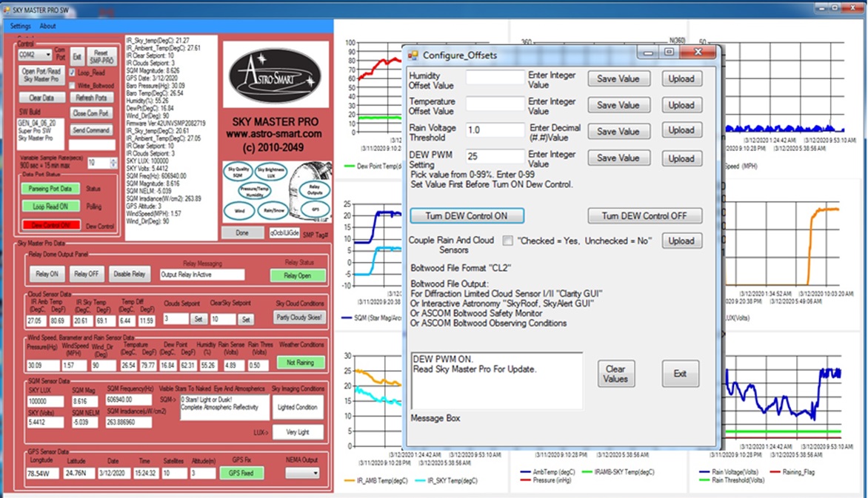The image size is (868, 498).
Task: Click the Parsing Port Data status indicator
Action: point(50,189)
